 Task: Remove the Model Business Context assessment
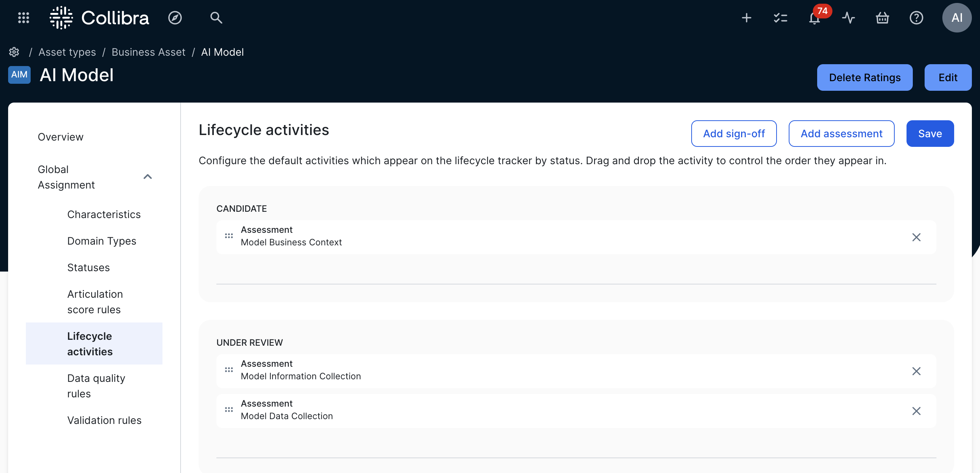click(x=916, y=237)
